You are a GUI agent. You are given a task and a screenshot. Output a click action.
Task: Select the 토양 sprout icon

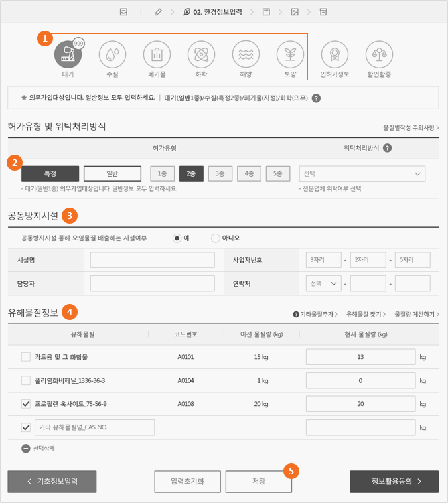click(291, 55)
